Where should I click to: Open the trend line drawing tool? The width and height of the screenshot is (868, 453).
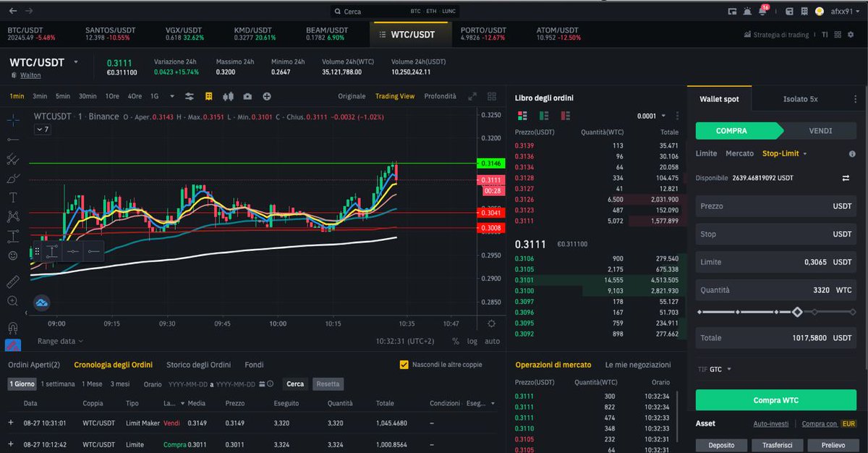[12, 140]
